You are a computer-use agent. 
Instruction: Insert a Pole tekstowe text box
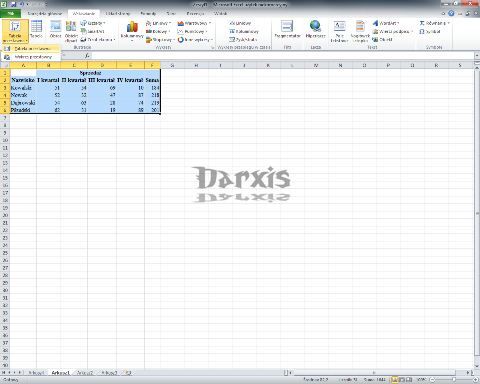pos(339,31)
